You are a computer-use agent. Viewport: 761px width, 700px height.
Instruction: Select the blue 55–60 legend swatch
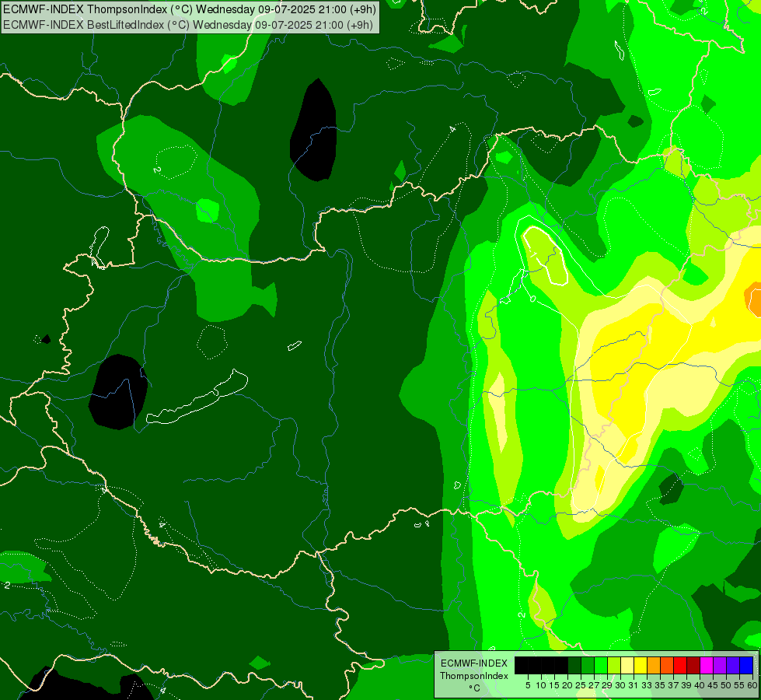tap(746, 666)
